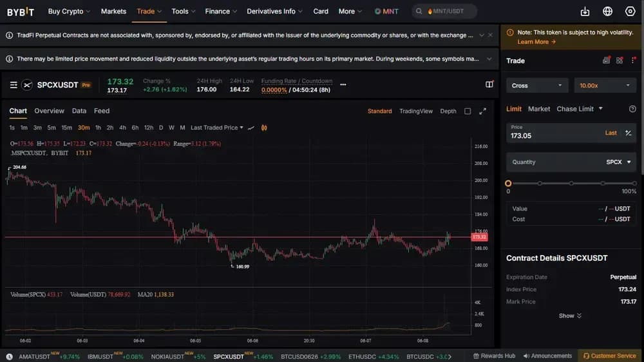Open the grid layout icon in Trade panel
This screenshot has height=362, width=644.
pos(620,61)
